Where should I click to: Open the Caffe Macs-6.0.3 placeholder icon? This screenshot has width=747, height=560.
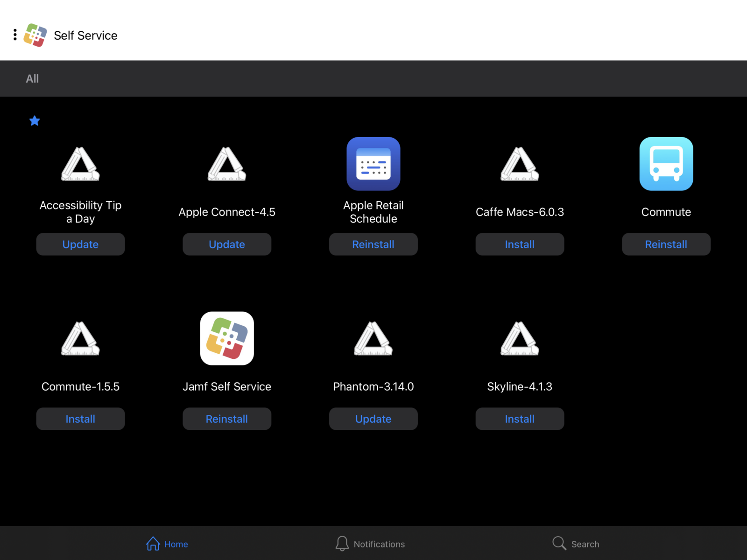pyautogui.click(x=520, y=164)
